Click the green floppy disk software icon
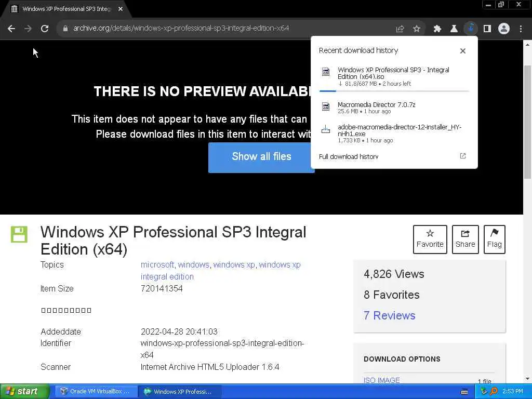 pos(19,234)
